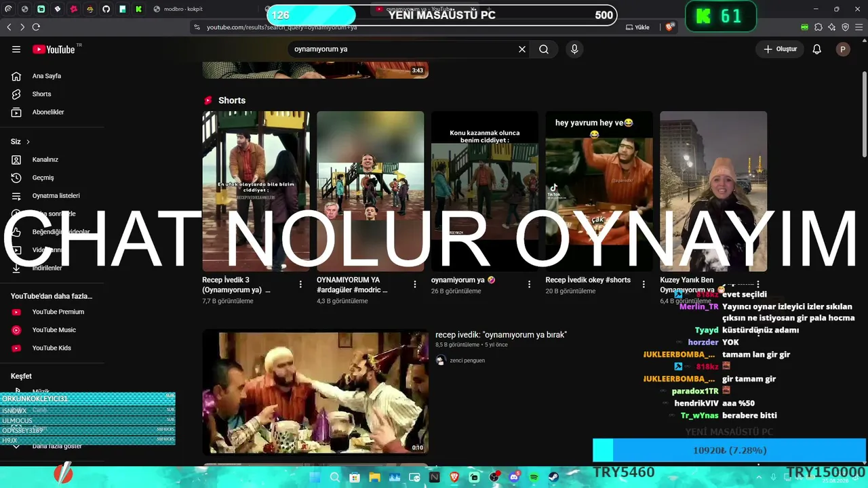Open YouTube Kids link

click(x=52, y=348)
